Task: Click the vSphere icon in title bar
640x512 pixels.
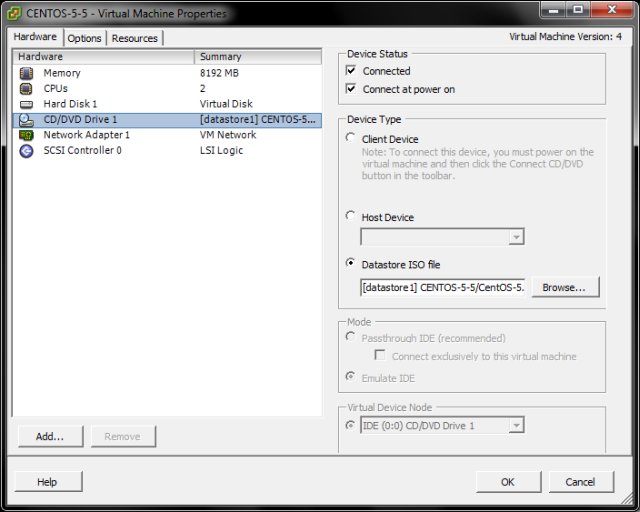Action: (14, 13)
